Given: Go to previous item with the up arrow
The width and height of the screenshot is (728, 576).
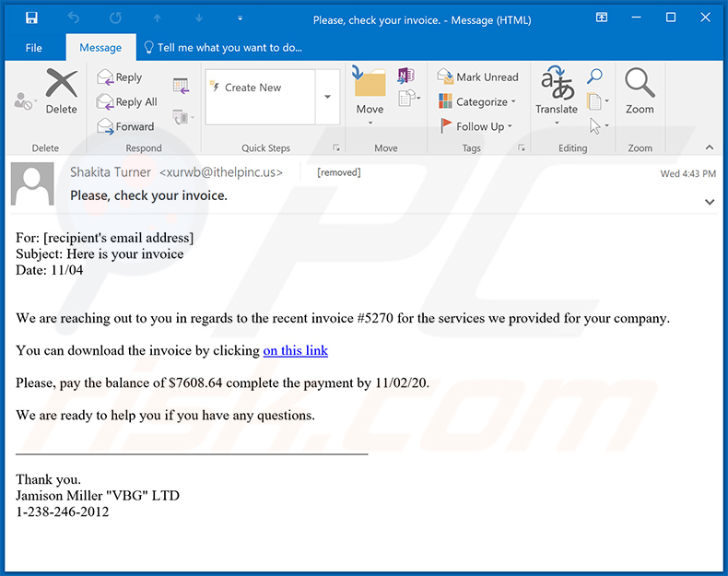Looking at the screenshot, I should 158,18.
